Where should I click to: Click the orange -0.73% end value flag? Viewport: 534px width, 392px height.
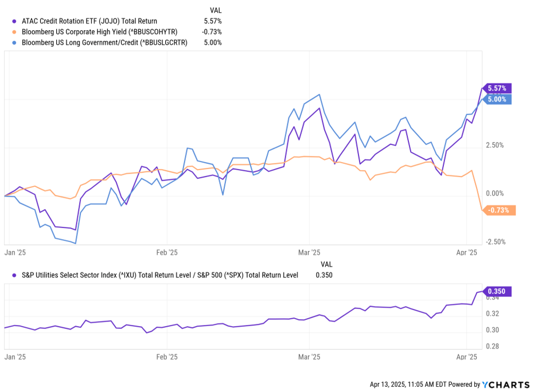point(498,210)
